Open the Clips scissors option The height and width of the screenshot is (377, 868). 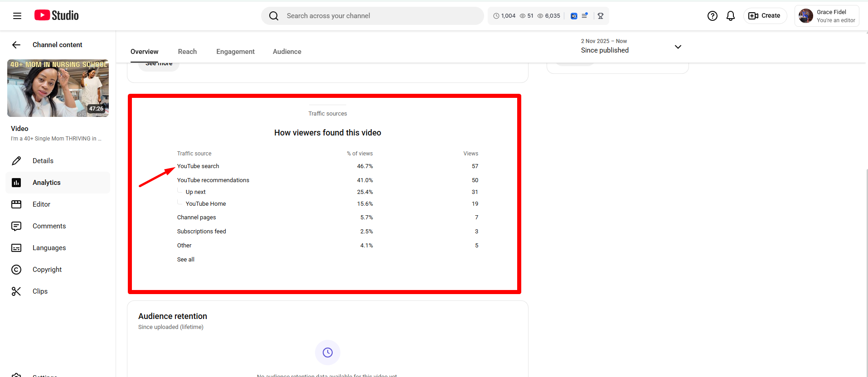40,291
